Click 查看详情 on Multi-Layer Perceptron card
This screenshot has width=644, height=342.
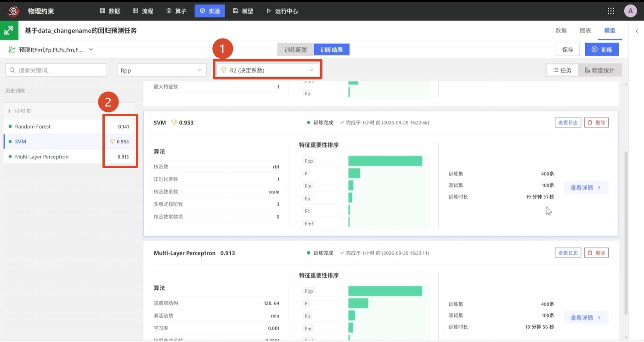pos(586,318)
